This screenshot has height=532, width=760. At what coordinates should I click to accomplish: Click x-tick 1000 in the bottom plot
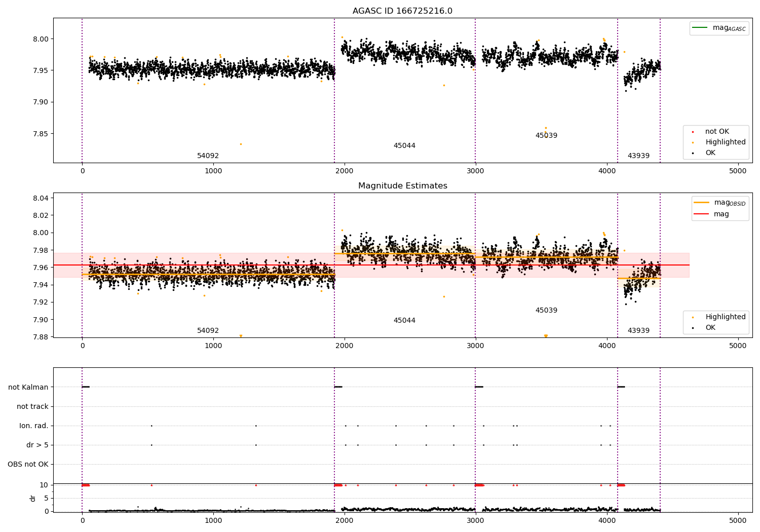(213, 520)
